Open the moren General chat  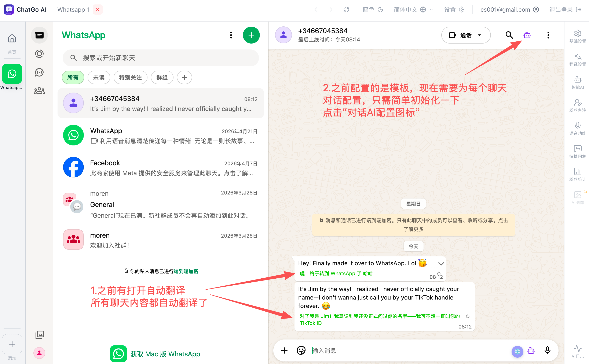pyautogui.click(x=161, y=205)
